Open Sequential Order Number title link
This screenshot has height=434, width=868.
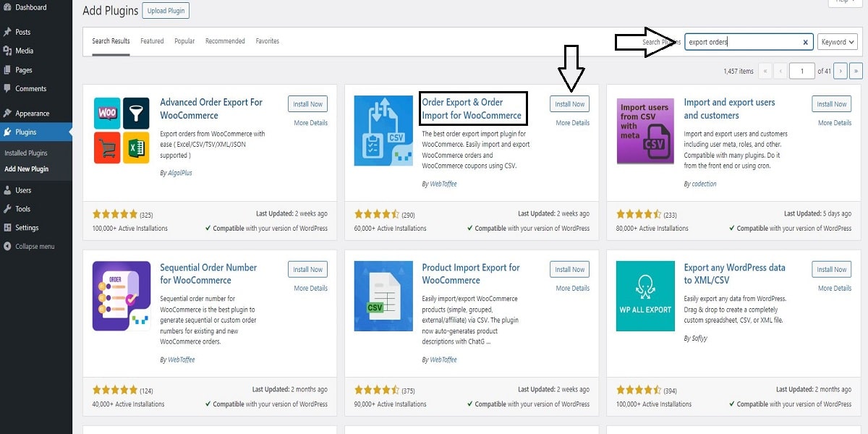pos(208,273)
